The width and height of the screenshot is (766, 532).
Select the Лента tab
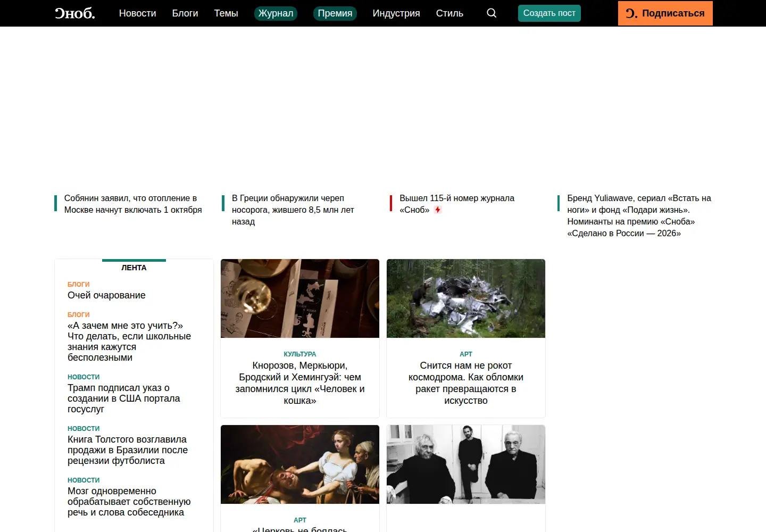point(134,268)
